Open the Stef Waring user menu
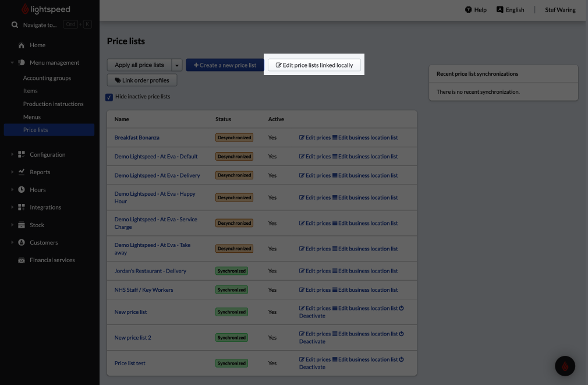The height and width of the screenshot is (385, 588). click(560, 10)
